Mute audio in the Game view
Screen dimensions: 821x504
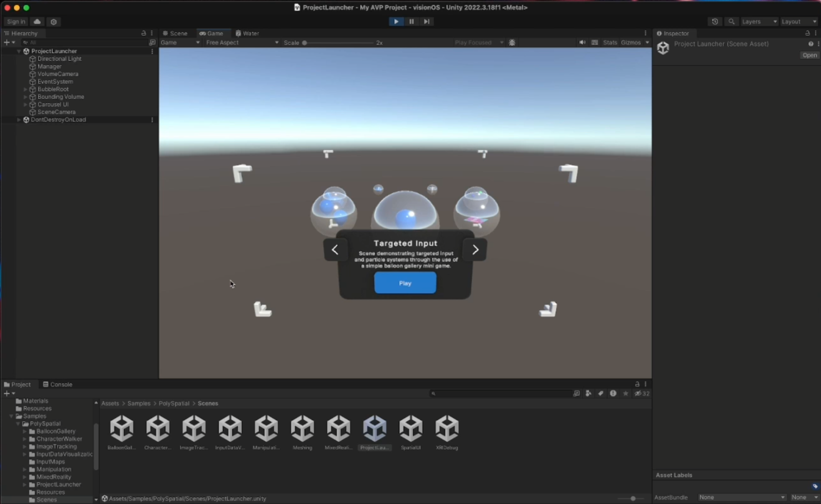[x=582, y=43]
